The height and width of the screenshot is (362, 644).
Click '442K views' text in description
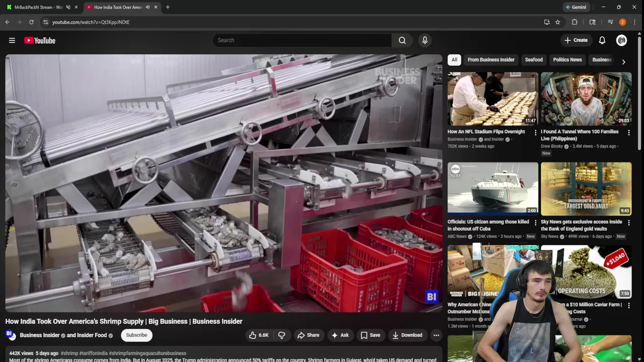point(21,353)
